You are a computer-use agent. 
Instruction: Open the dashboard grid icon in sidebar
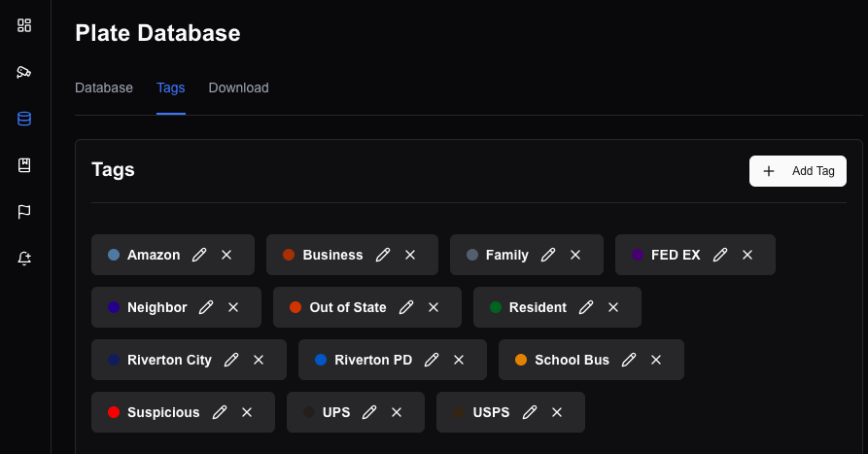24,25
